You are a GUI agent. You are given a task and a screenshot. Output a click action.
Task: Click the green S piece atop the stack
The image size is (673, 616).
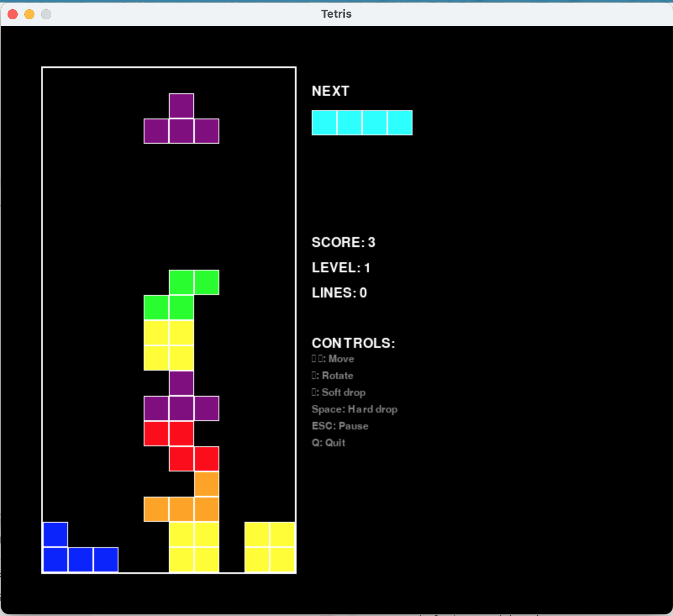pos(181,295)
